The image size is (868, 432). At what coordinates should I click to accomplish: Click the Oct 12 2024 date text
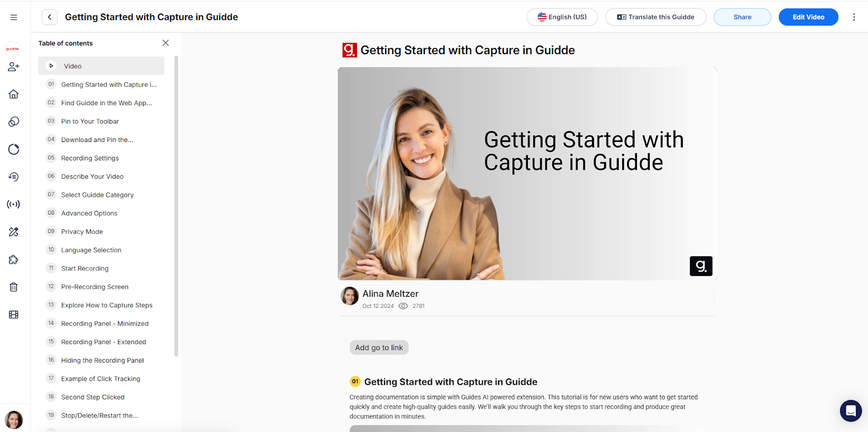pos(378,306)
